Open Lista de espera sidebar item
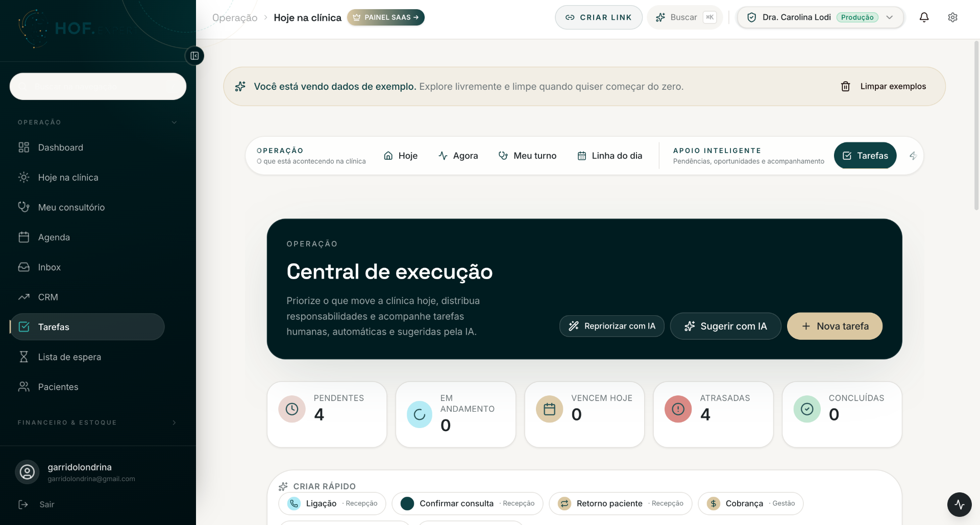 87,357
